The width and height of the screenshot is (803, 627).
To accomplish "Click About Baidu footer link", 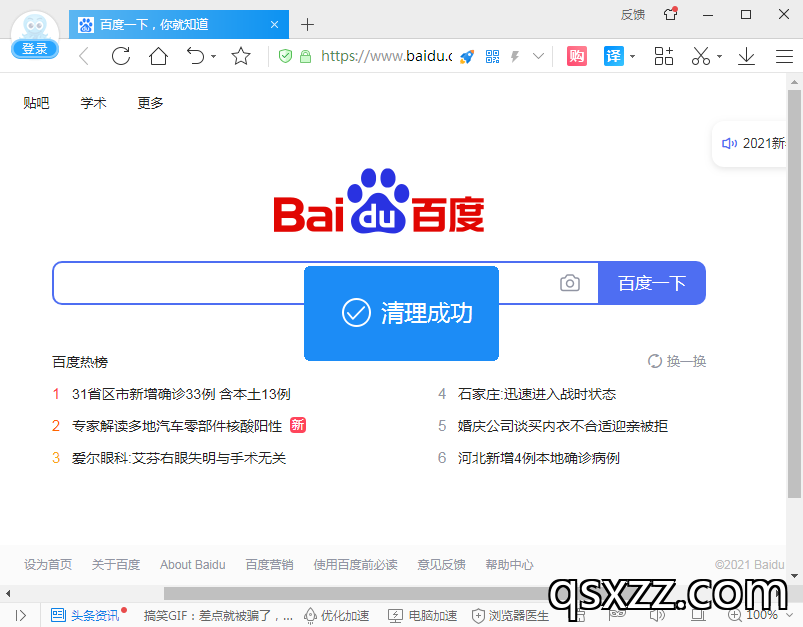I will pyautogui.click(x=193, y=565).
